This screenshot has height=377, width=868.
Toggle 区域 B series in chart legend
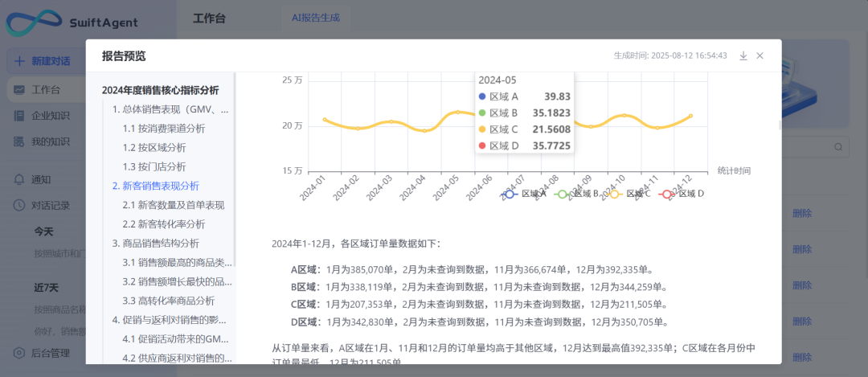click(575, 194)
